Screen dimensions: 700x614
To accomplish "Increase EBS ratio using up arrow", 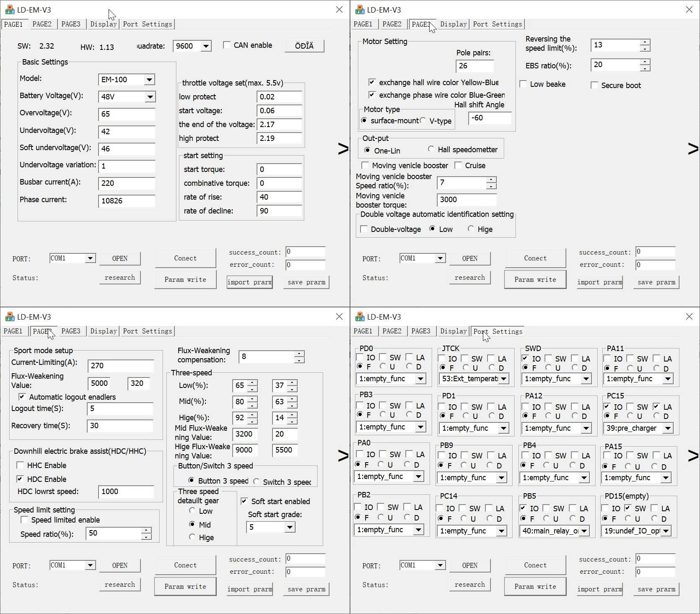I will tap(645, 62).
